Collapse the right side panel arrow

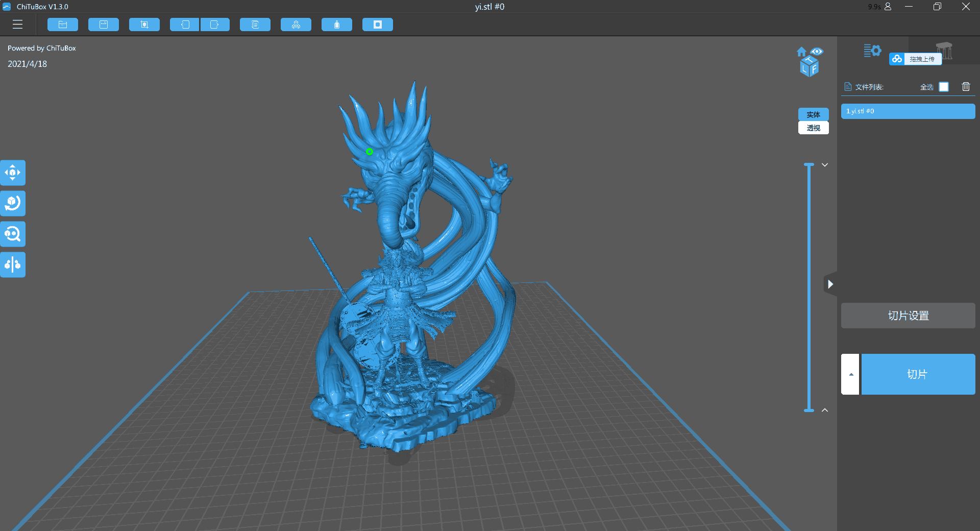pyautogui.click(x=830, y=284)
